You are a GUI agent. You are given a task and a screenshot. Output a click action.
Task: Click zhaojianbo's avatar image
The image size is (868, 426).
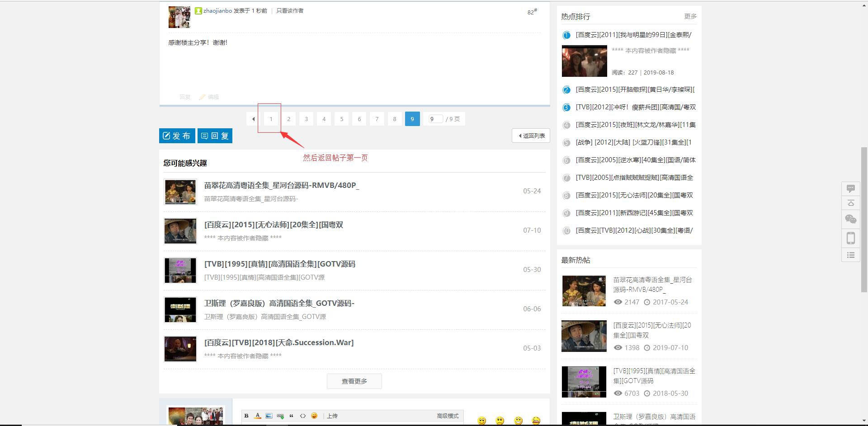pos(179,17)
